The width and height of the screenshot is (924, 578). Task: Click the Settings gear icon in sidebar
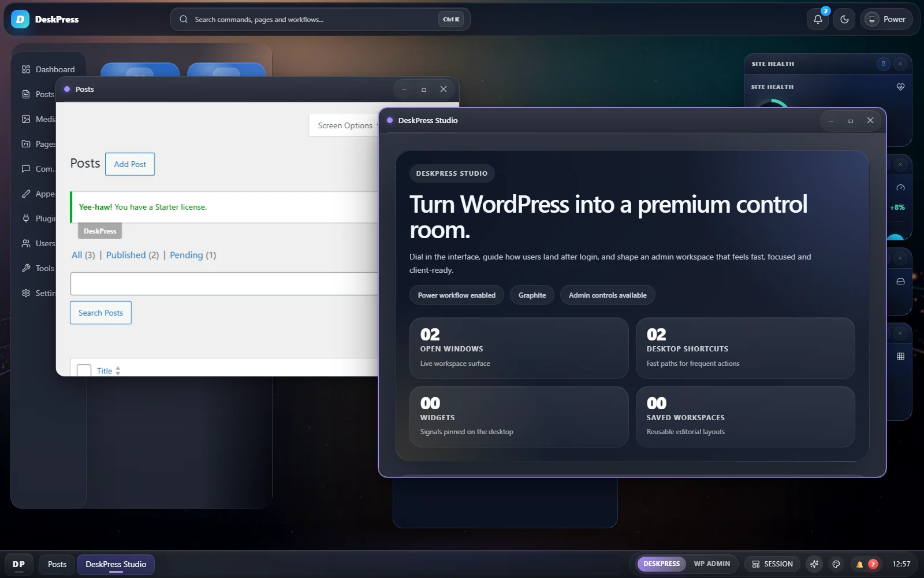coord(26,293)
